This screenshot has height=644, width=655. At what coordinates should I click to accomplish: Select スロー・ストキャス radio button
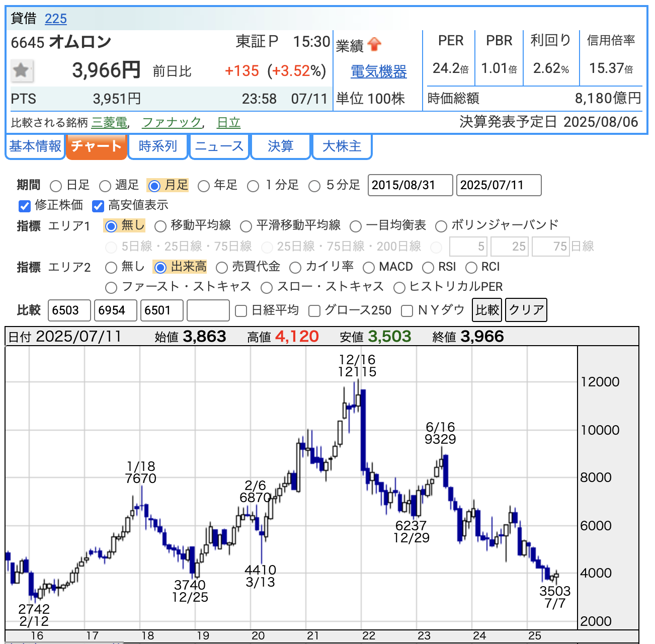click(x=267, y=288)
